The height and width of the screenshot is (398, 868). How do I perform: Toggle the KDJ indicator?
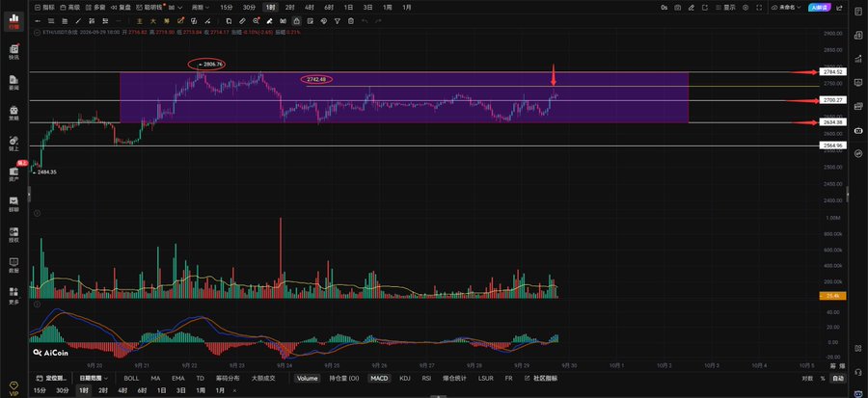coord(405,379)
